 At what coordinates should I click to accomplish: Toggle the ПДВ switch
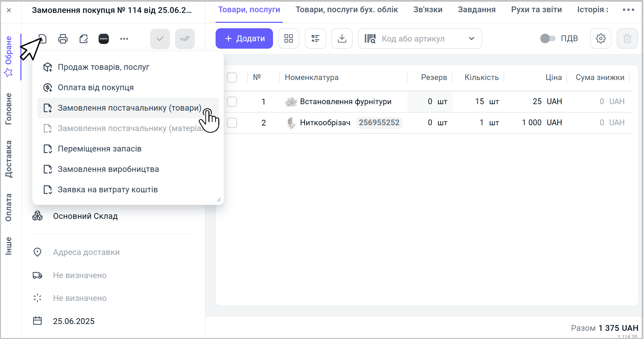547,38
